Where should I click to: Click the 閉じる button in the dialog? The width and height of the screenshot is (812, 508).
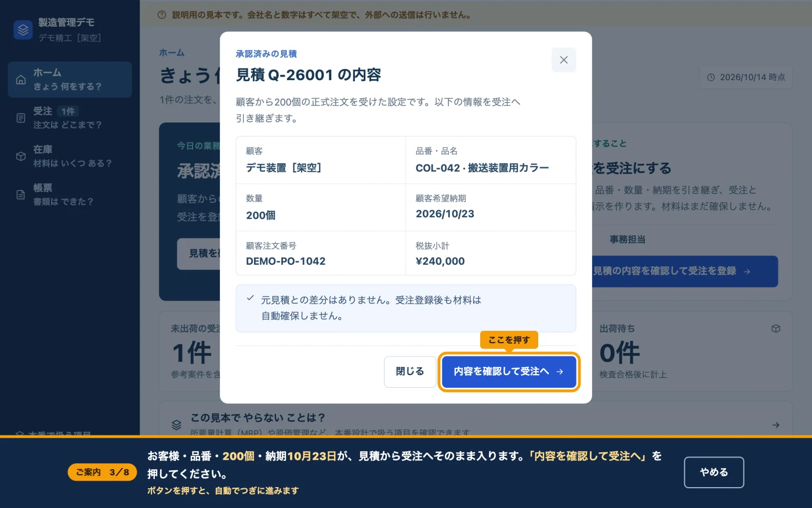(410, 372)
